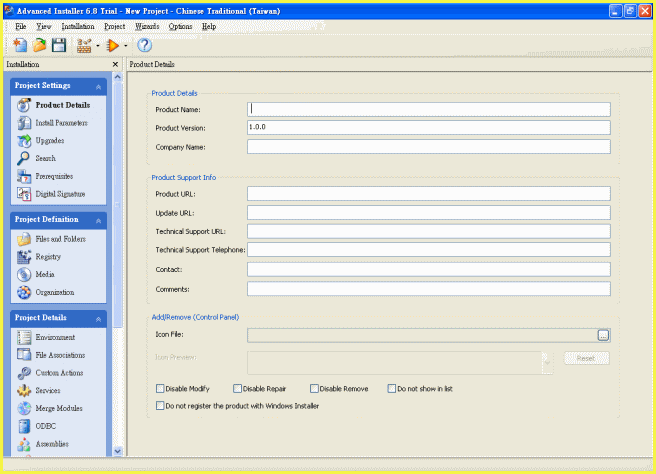Open the Wizards menu
Image resolution: width=656 pixels, height=474 pixels.
[145, 26]
